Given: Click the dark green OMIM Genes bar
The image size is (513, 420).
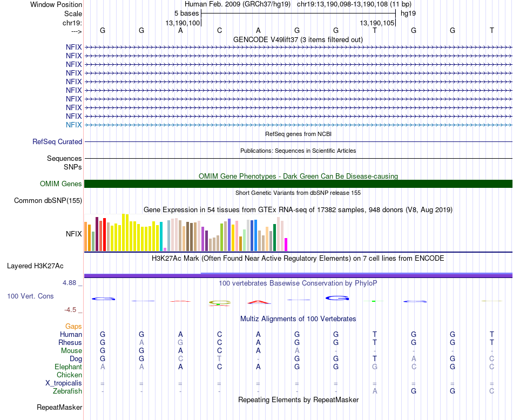Looking at the screenshot, I should point(298,184).
